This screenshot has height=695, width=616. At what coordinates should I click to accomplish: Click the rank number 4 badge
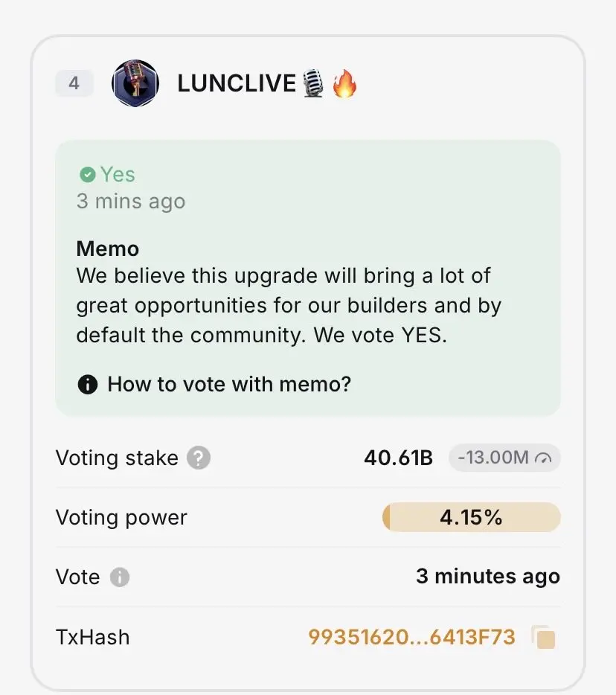click(x=74, y=83)
